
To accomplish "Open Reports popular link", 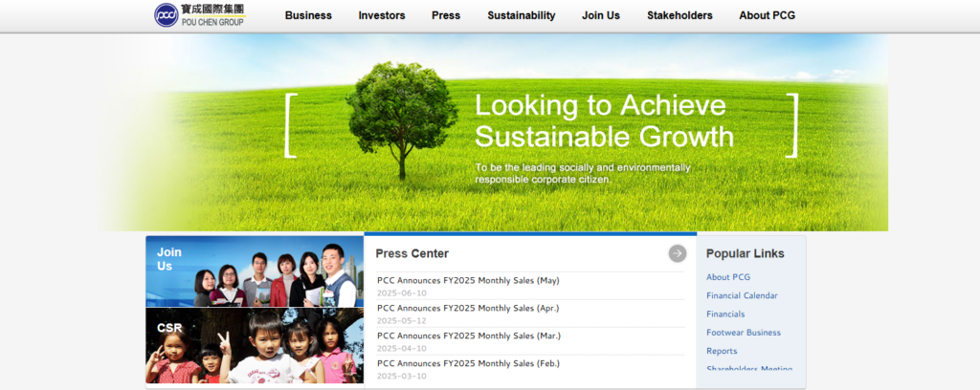I will tap(722, 351).
